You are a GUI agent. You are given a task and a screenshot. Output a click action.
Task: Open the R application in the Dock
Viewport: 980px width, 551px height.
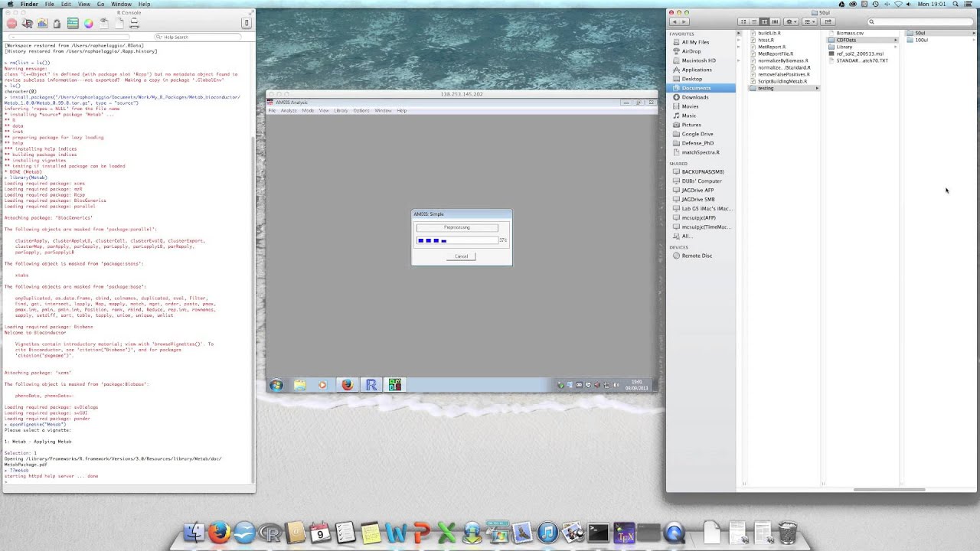pyautogui.click(x=269, y=533)
